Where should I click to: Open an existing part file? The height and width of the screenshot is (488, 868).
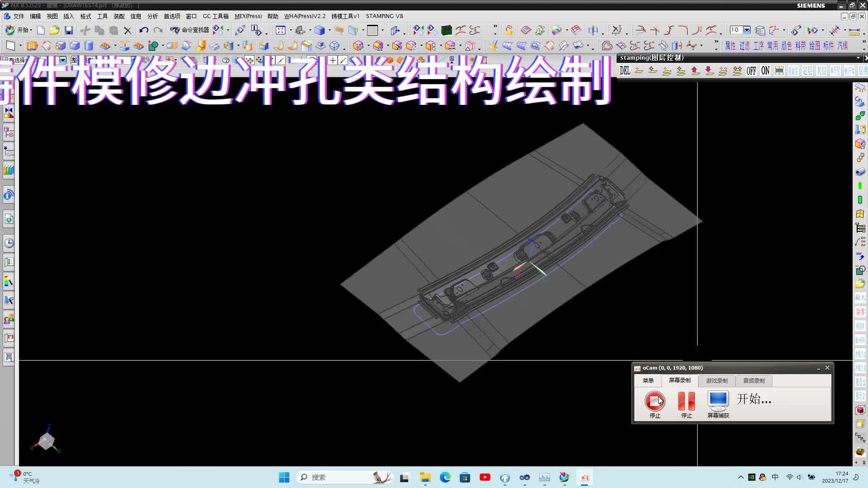click(x=55, y=30)
